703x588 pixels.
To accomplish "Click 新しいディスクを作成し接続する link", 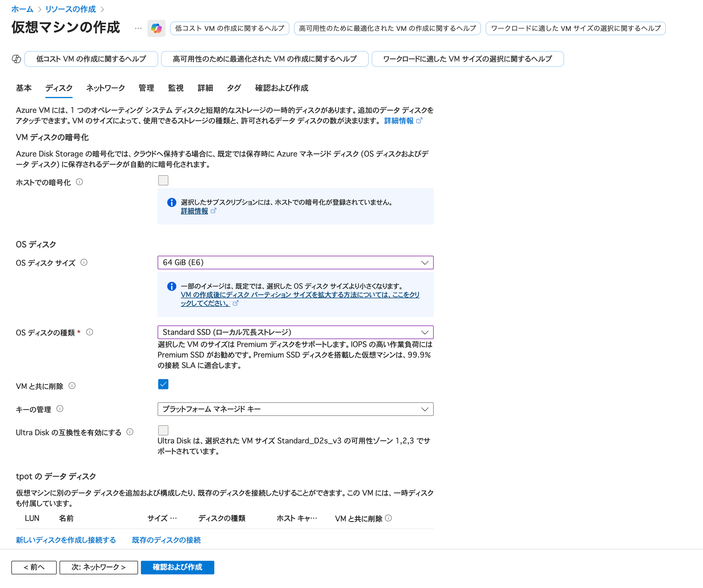I will [x=65, y=540].
